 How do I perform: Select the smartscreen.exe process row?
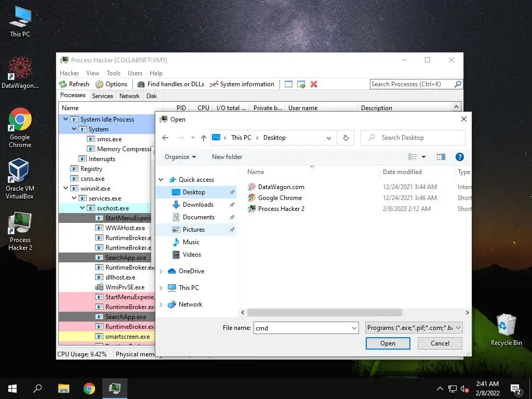[107, 337]
